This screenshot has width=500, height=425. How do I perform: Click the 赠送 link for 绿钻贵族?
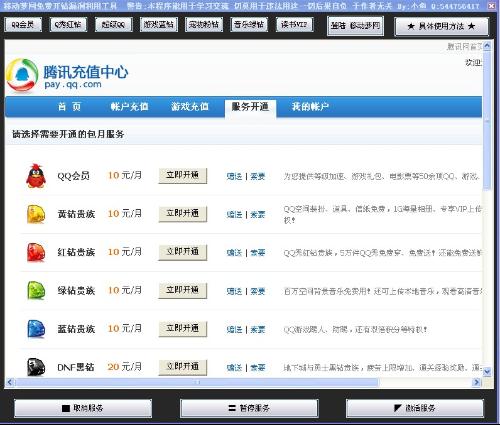coord(234,291)
